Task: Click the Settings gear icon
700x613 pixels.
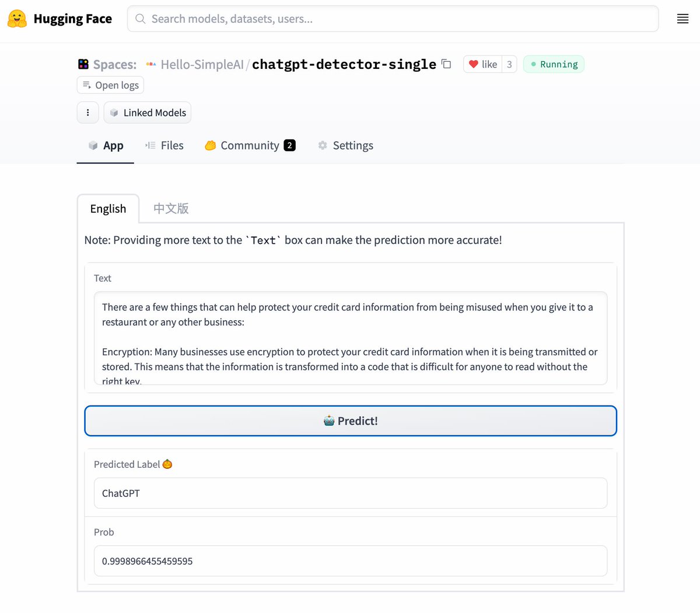Action: point(323,145)
